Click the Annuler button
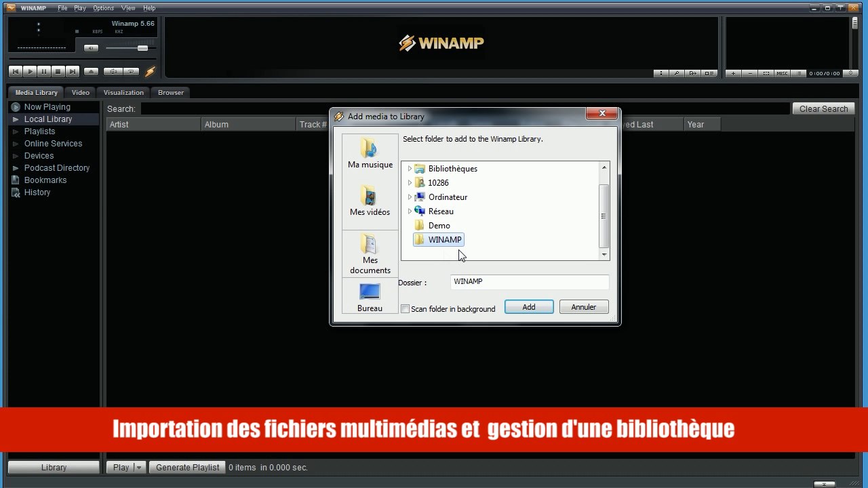 pos(584,307)
